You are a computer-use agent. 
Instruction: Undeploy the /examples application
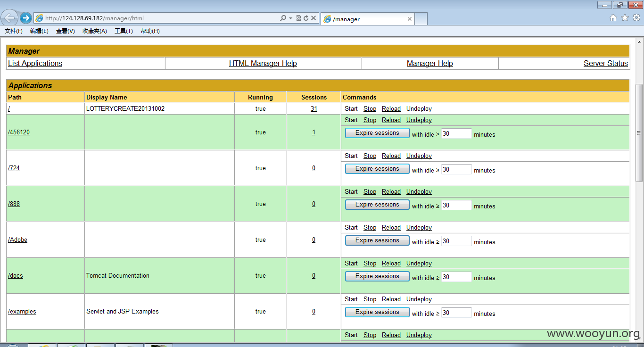419,299
